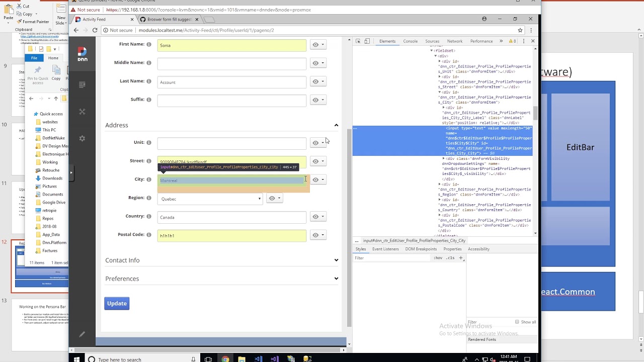The width and height of the screenshot is (644, 362).
Task: Collapse the Address section
Action: 336,125
